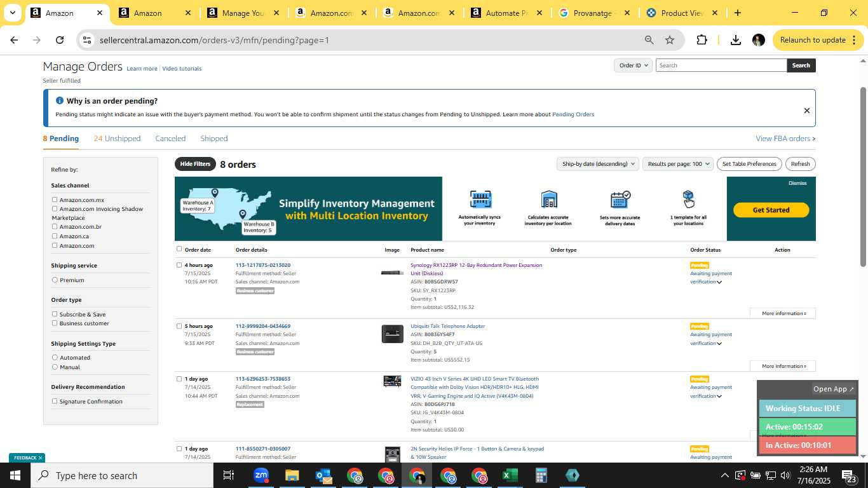Image resolution: width=868 pixels, height=488 pixels.
Task: Bookmark this page with star icon
Action: click(x=670, y=40)
